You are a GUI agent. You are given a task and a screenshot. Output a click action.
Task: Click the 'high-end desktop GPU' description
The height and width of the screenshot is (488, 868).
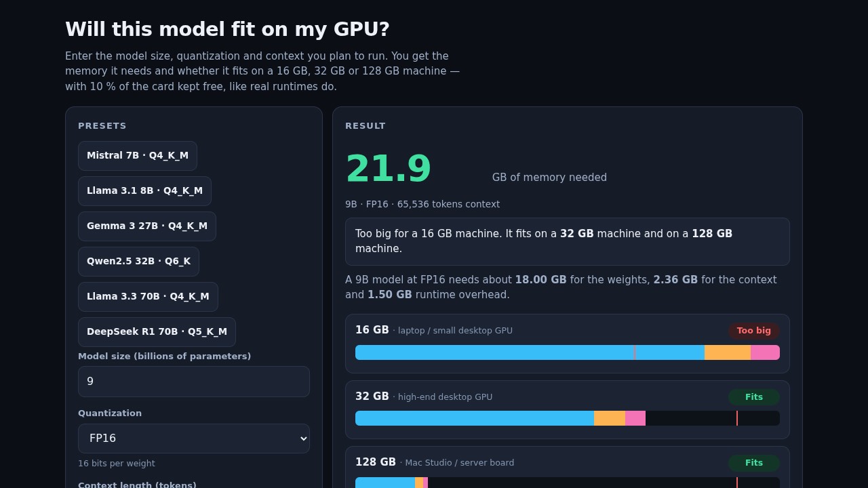coord(445,397)
